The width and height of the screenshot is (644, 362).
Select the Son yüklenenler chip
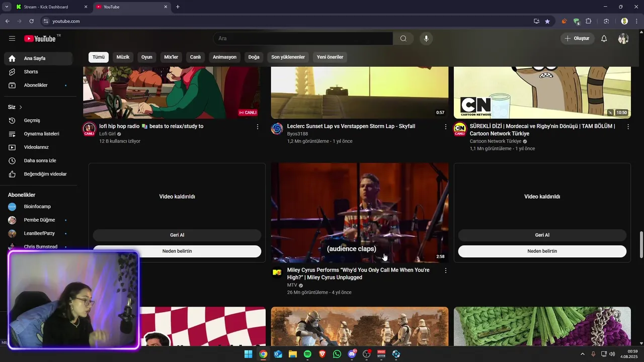click(288, 57)
